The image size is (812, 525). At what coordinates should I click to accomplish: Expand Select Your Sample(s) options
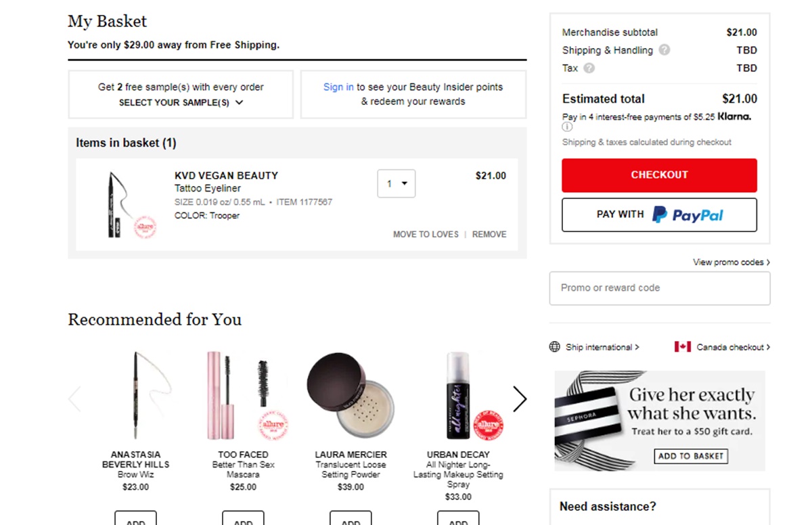coord(181,103)
